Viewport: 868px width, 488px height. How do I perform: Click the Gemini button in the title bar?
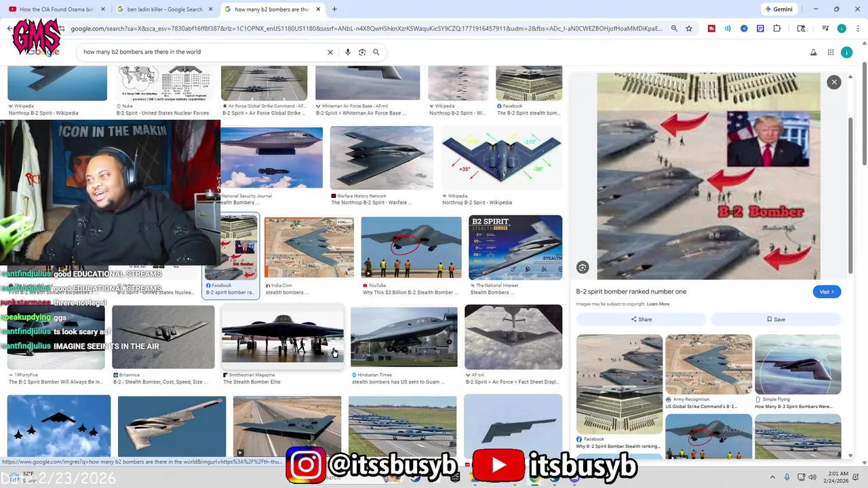point(779,9)
